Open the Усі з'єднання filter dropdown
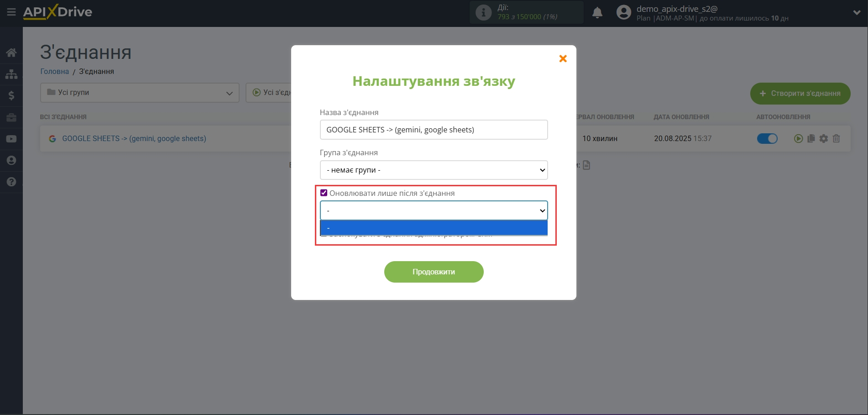The image size is (868, 415). point(269,93)
